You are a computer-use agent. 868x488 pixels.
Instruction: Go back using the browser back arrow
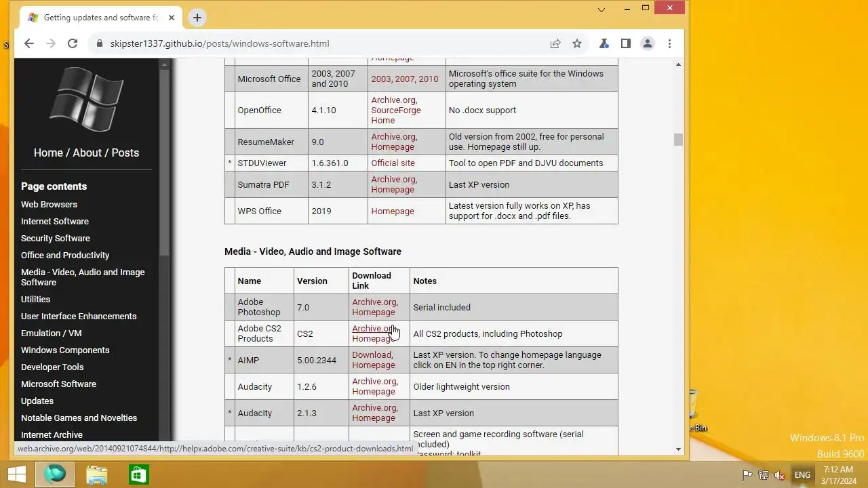tap(28, 43)
